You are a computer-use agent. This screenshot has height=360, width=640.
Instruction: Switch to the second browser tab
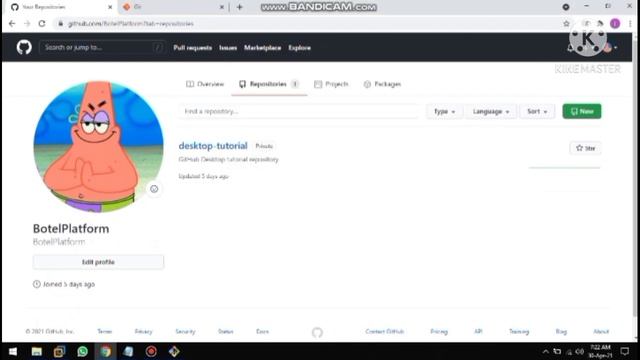[173, 7]
